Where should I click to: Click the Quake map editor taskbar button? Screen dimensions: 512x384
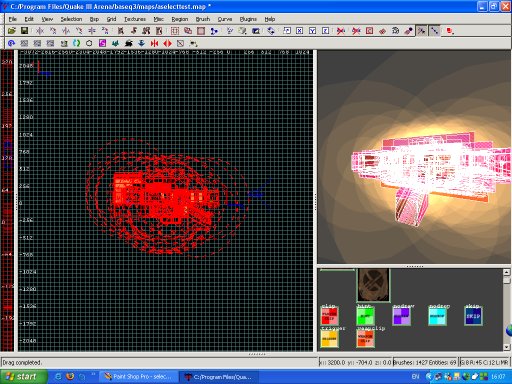tap(218, 377)
